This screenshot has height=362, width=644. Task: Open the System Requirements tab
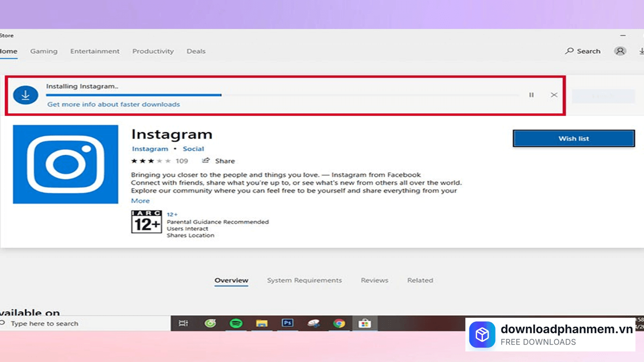coord(304,280)
